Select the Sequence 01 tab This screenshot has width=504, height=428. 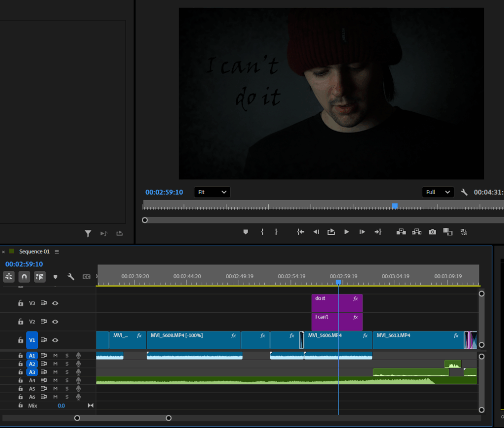[34, 252]
